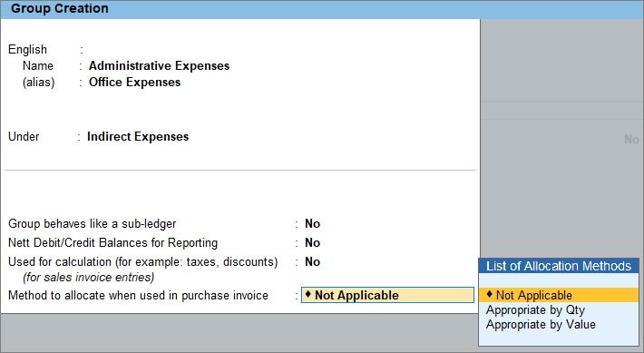Select 'Not Applicable' in the allocation methods list
The height and width of the screenshot is (353, 644).
click(x=559, y=295)
